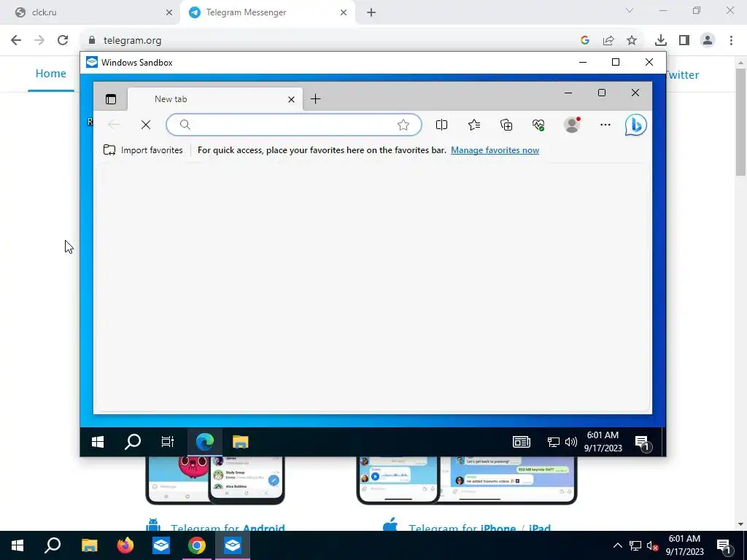The height and width of the screenshot is (560, 747).
Task: Click Chrome page vertical scrollbar
Action: click(x=741, y=122)
